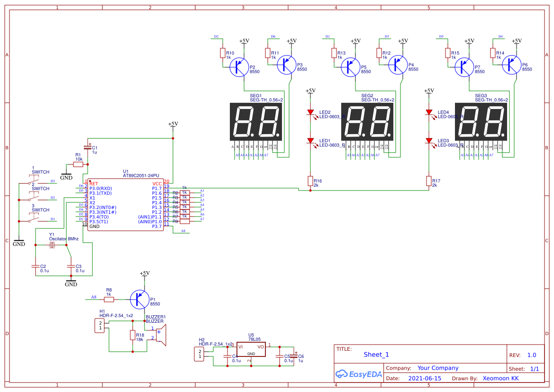Click the EasyEDA cloud logo
This screenshot has width=554, height=392.
tap(341, 374)
